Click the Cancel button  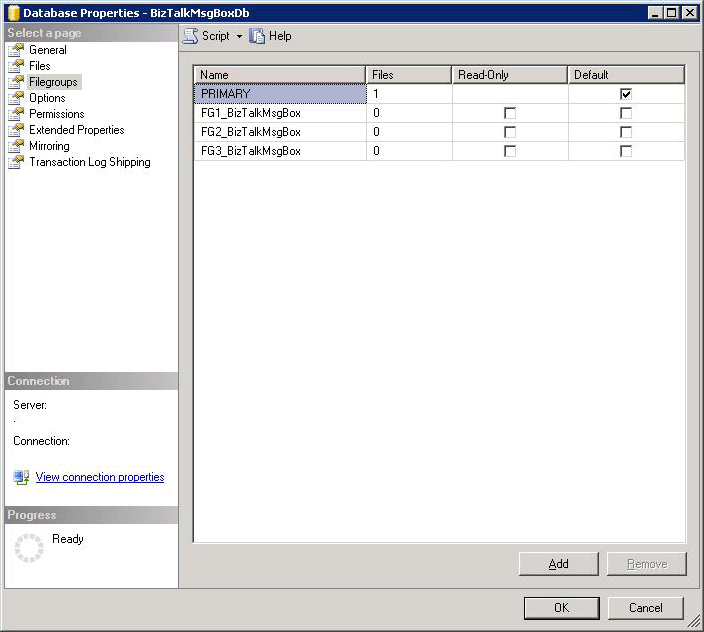[645, 608]
